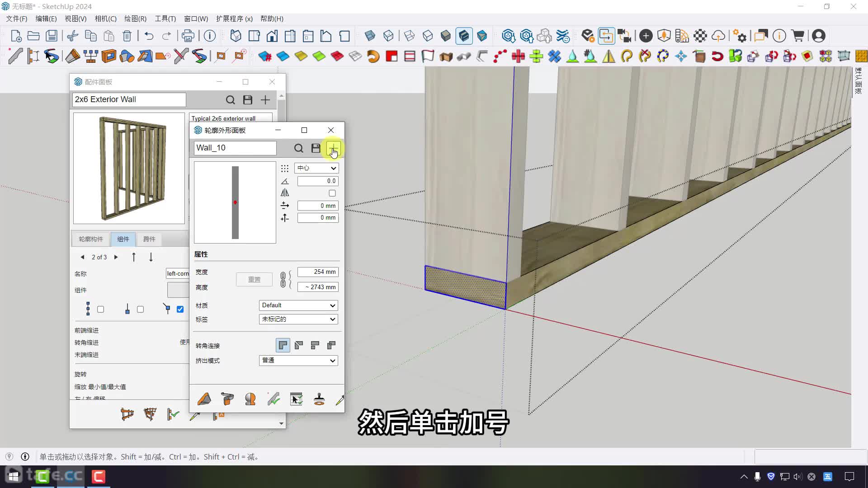Viewport: 868px width, 488px height.
Task: Click the red C app in taskbar
Action: pyautogui.click(x=99, y=477)
